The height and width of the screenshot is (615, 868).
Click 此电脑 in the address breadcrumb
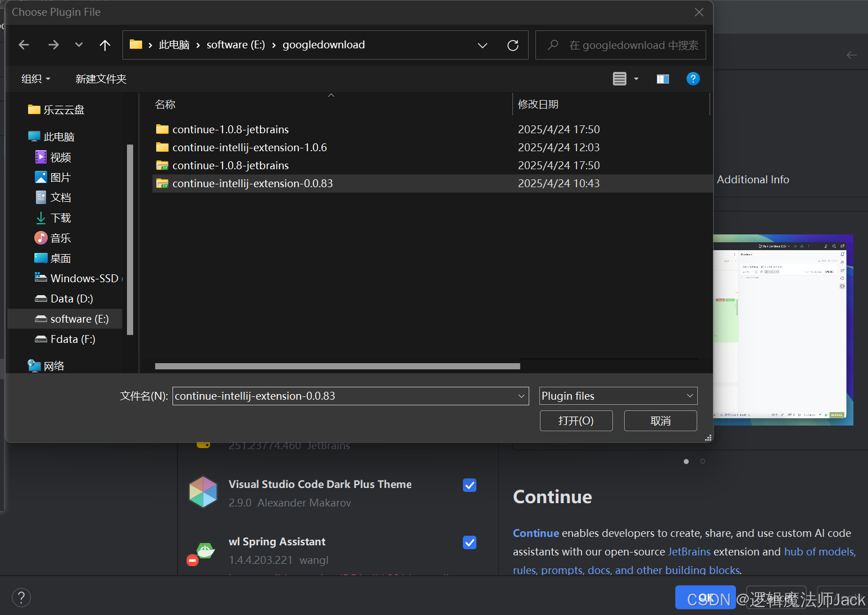click(174, 45)
